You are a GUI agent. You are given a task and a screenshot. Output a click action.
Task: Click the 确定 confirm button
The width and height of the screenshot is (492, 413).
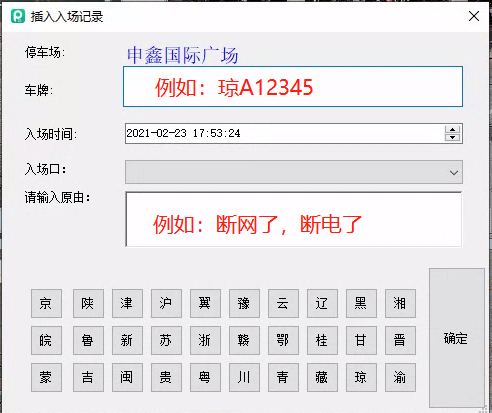point(456,338)
